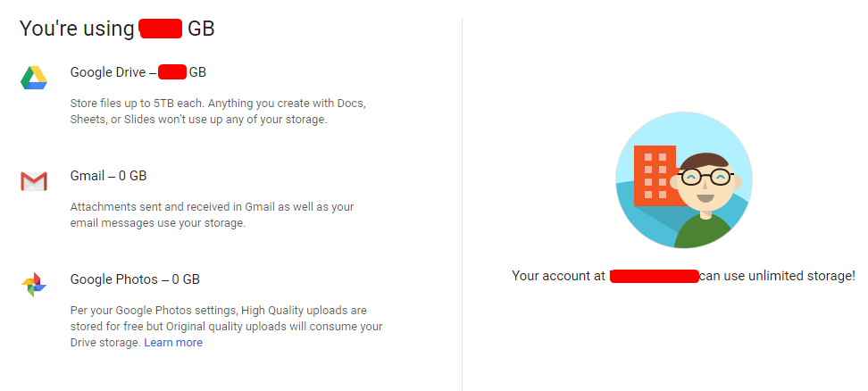
Task: Click the circular account illustration
Action: point(683,179)
